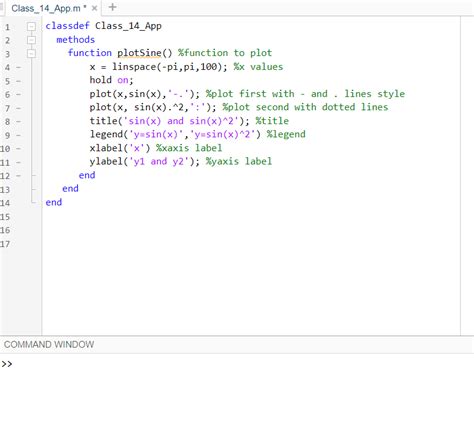474x438 pixels.
Task: Open a new editor tab with plus icon
Action: (x=113, y=7)
